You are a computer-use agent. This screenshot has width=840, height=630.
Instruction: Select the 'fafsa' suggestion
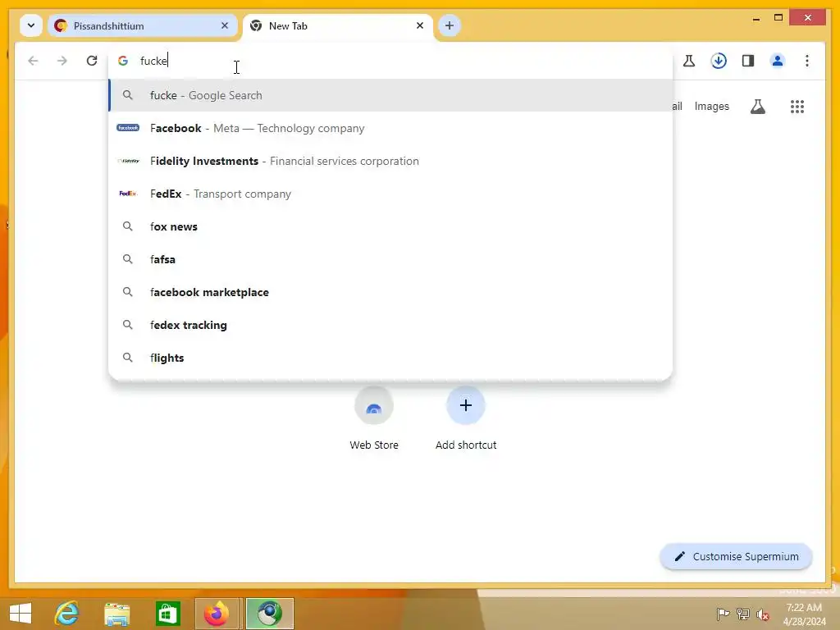tap(390, 259)
